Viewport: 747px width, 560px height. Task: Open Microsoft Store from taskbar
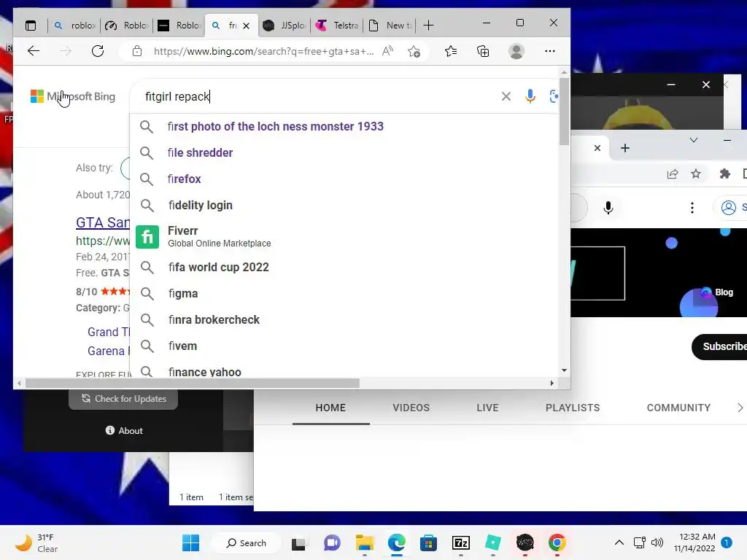pos(428,542)
